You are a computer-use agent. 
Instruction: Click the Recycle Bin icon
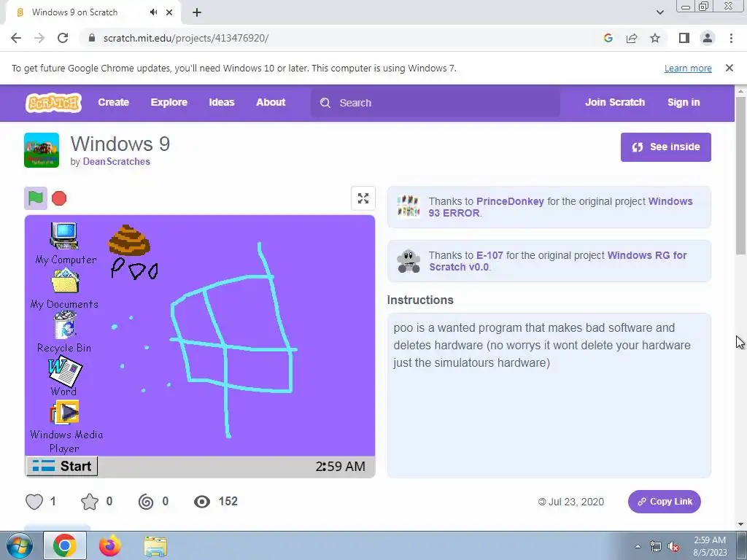64,332
